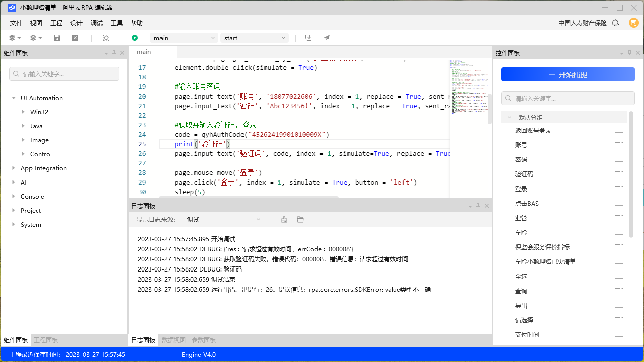The height and width of the screenshot is (362, 644).
Task: Open the 视图 menu
Action: [x=36, y=23]
